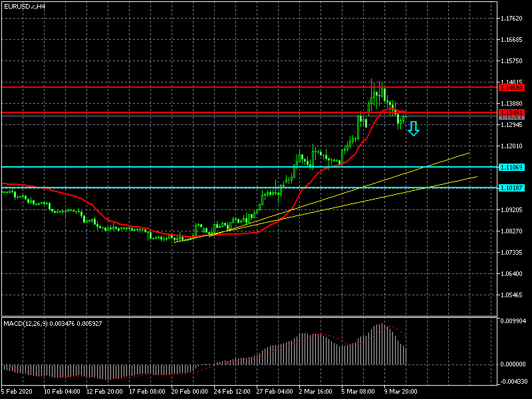Click the 1.07335 price axis label
532x399 pixels.
[511, 253]
